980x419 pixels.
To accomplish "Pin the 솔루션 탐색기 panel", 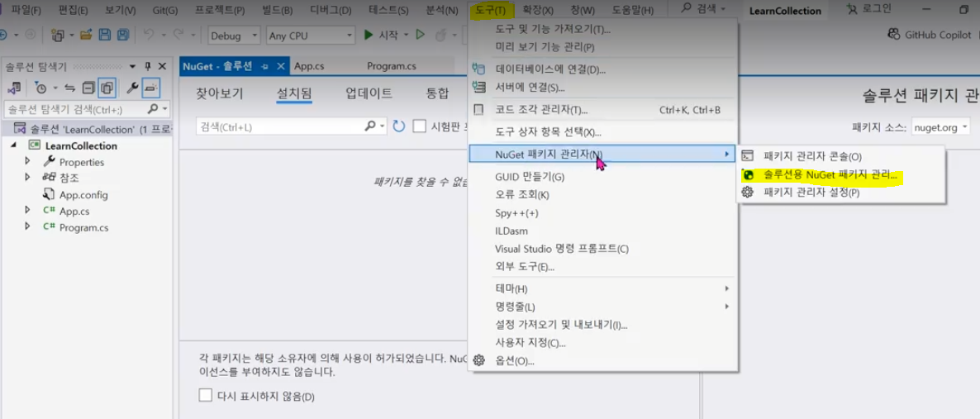I will 148,66.
